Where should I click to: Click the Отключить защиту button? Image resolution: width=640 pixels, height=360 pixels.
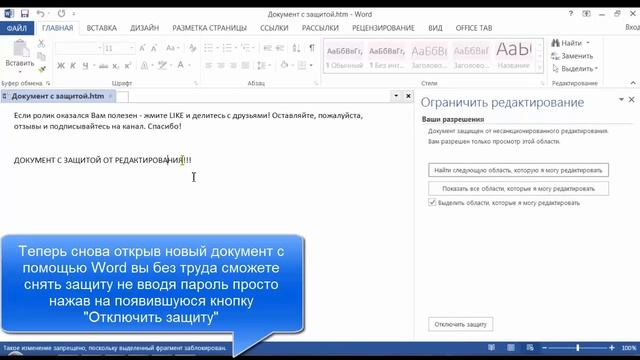click(460, 324)
